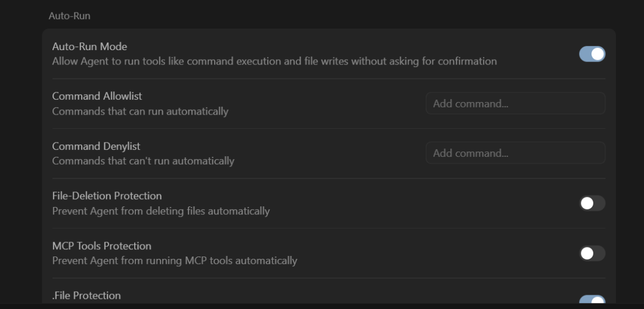Click the 'Allow Agent to run tools' description

pyautogui.click(x=274, y=61)
